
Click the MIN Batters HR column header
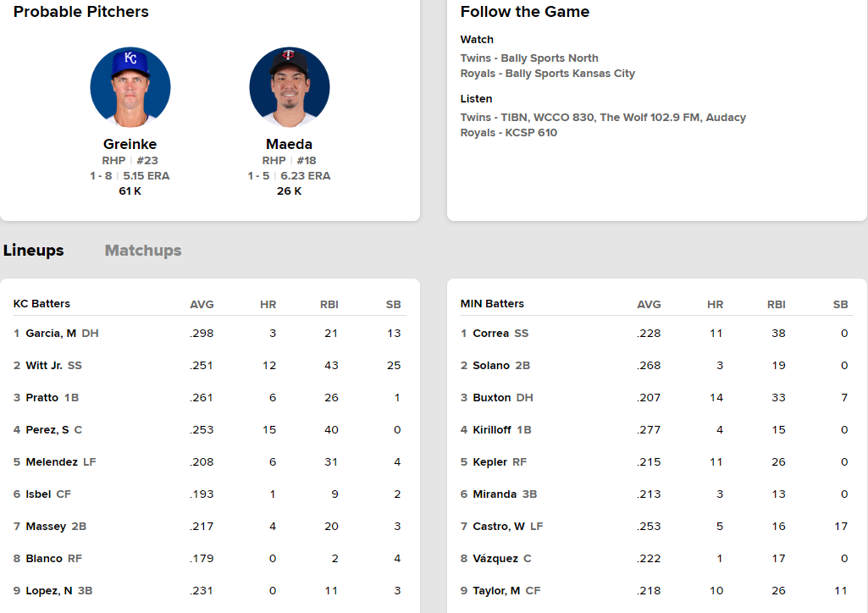point(715,305)
